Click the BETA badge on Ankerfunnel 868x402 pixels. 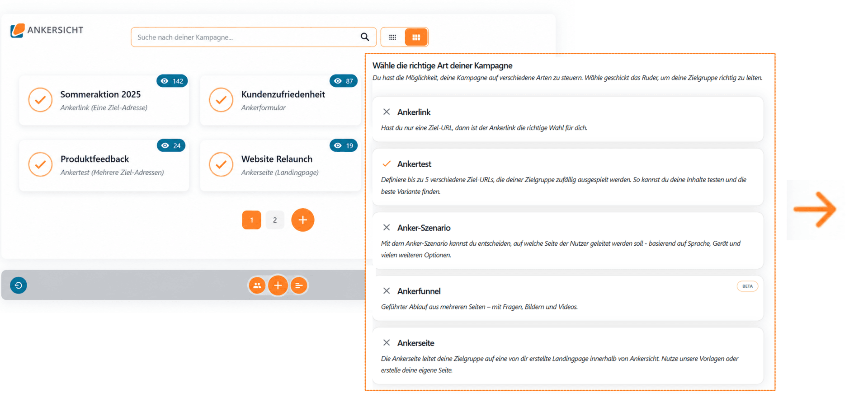click(x=747, y=286)
